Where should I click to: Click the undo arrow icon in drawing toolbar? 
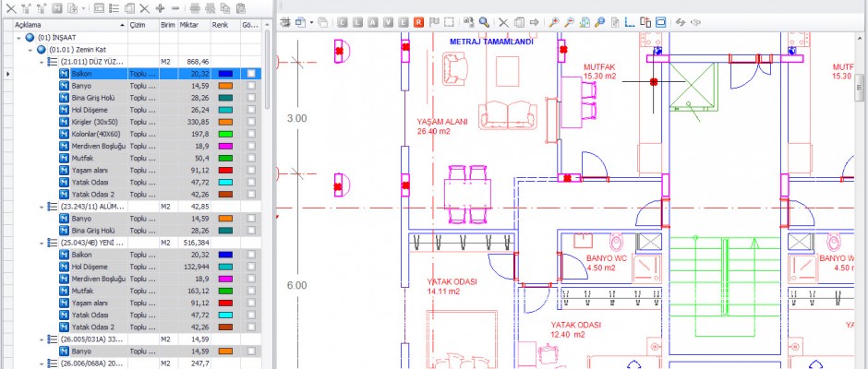[681, 21]
